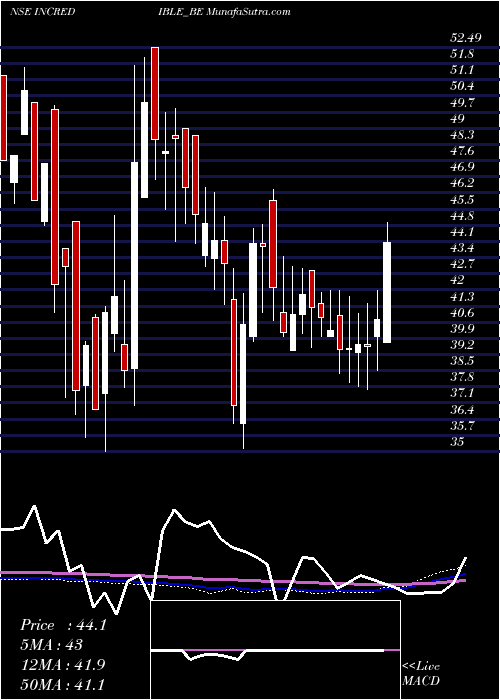Click the 46.2 price axis label

[462, 183]
